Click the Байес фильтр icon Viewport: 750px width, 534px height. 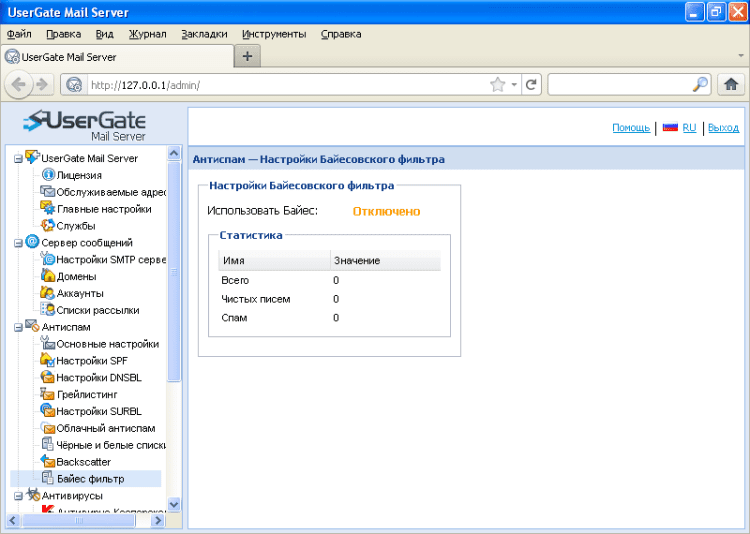pos(47,478)
